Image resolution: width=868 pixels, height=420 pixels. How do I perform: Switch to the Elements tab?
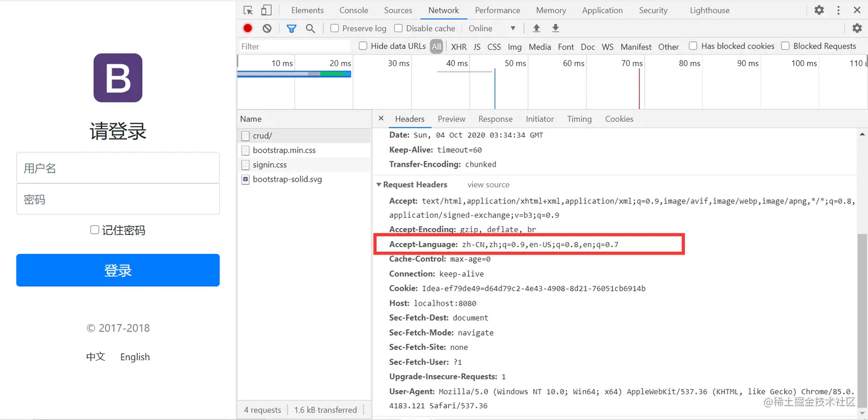(307, 10)
